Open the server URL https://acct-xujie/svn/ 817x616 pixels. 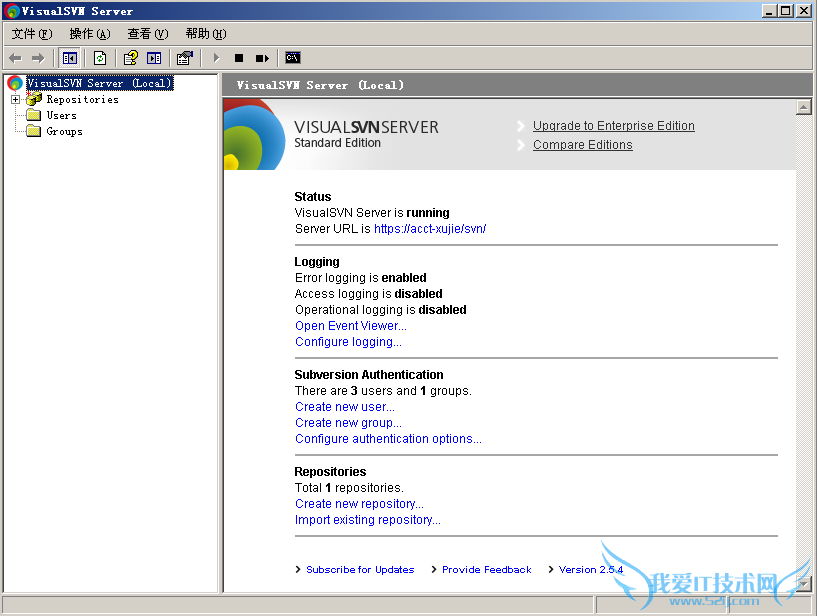(430, 229)
